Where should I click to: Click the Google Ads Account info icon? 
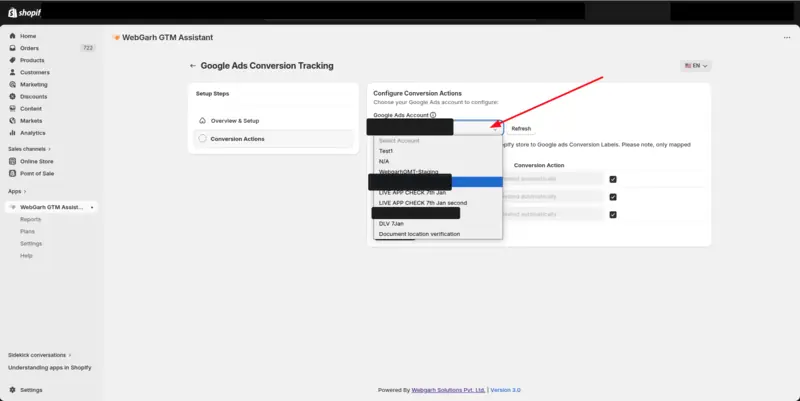(x=433, y=115)
